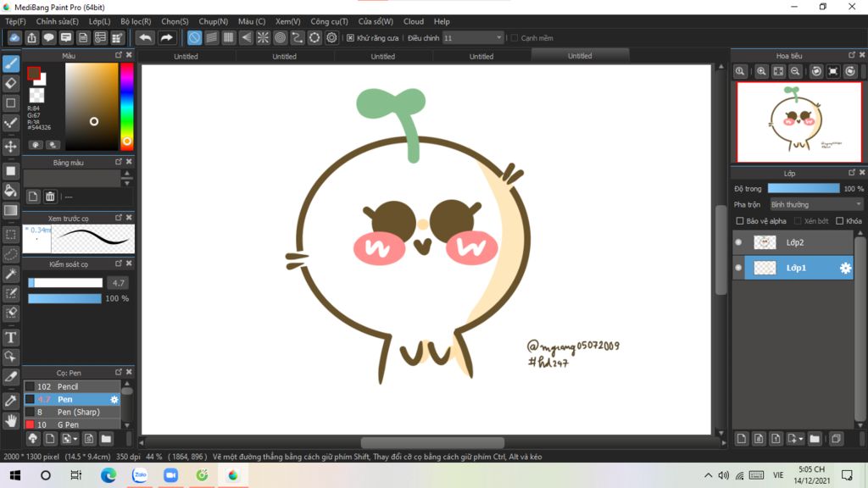Select the Eraser tool
Viewport: 868px width, 488px height.
click(x=11, y=84)
